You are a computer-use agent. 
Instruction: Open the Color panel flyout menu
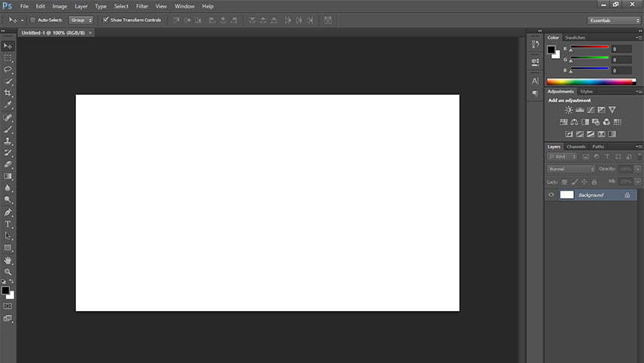click(639, 38)
